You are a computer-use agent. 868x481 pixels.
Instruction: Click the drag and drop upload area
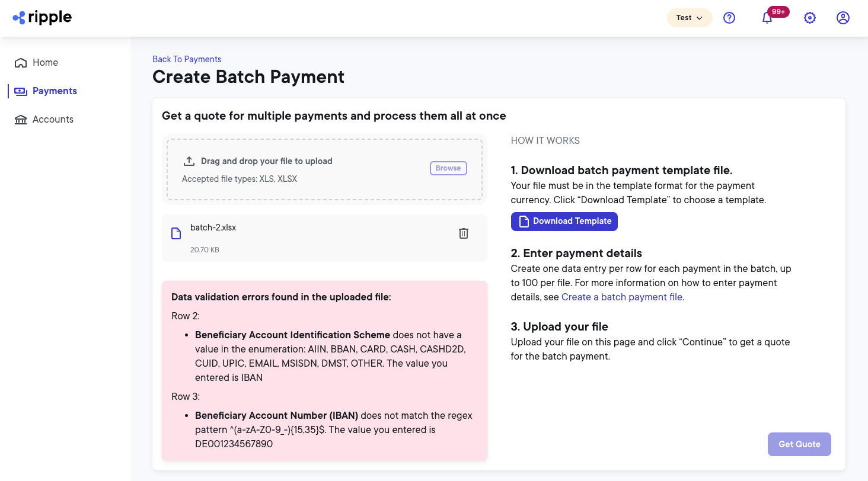324,169
